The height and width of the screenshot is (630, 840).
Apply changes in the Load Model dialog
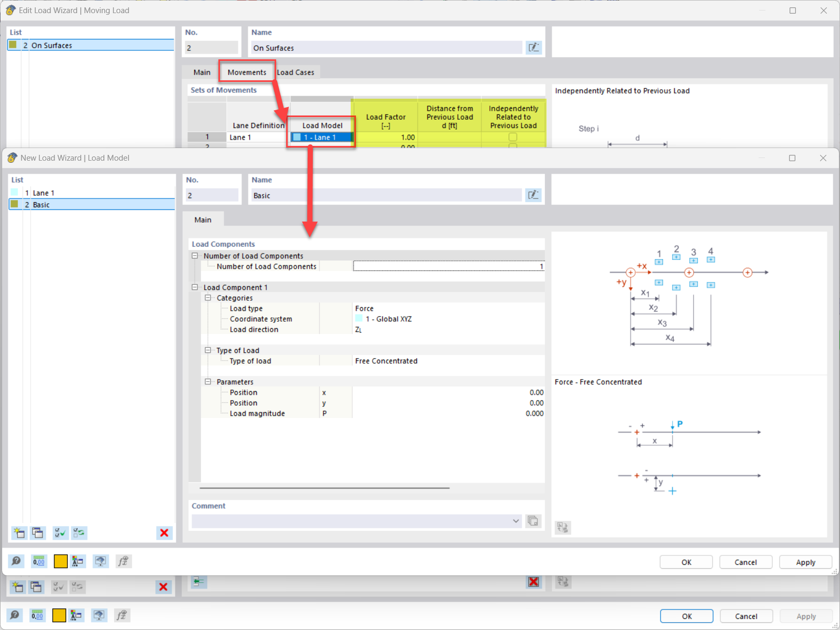tap(805, 562)
